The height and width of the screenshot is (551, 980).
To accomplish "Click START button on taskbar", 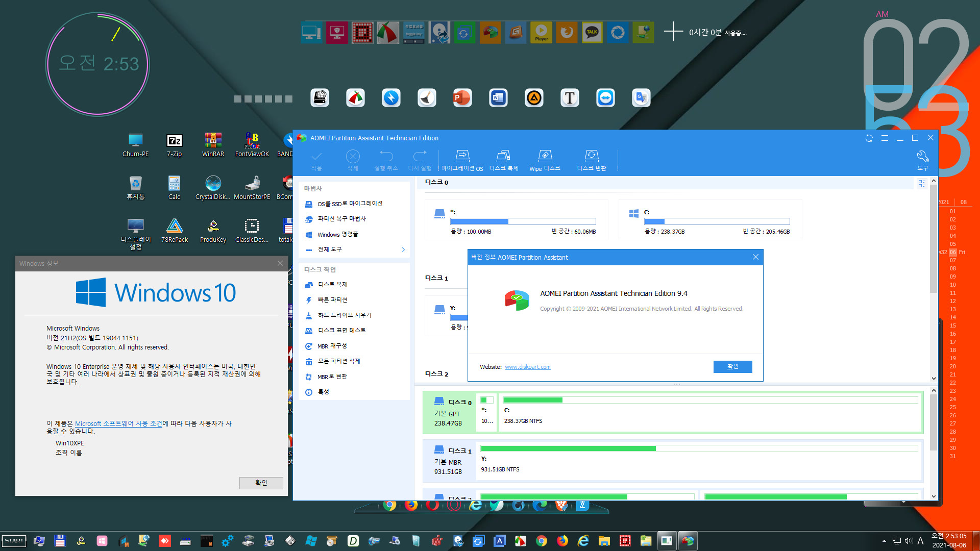I will pyautogui.click(x=14, y=541).
